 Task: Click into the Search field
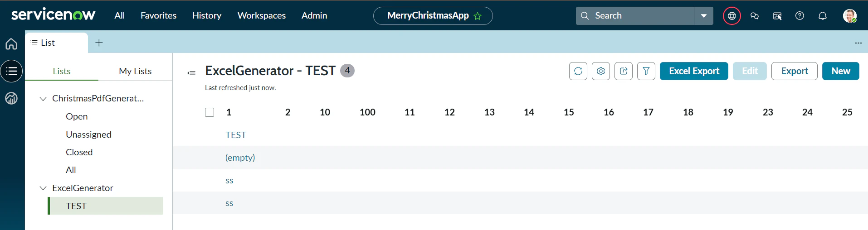point(635,16)
